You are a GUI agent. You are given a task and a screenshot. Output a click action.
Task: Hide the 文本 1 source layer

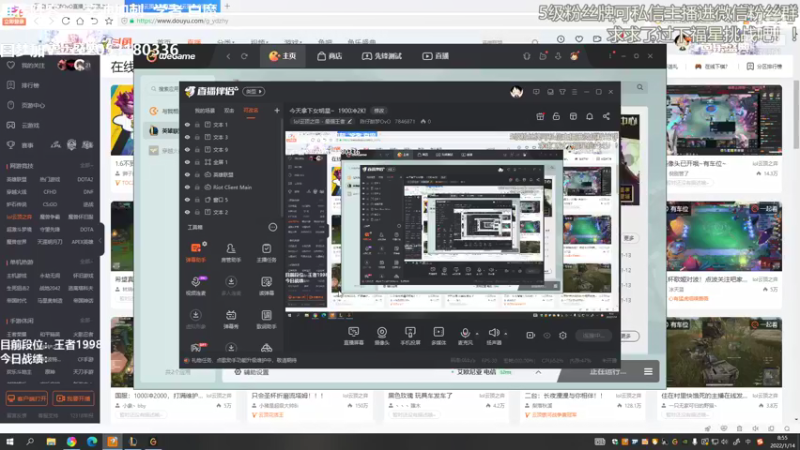(x=187, y=124)
